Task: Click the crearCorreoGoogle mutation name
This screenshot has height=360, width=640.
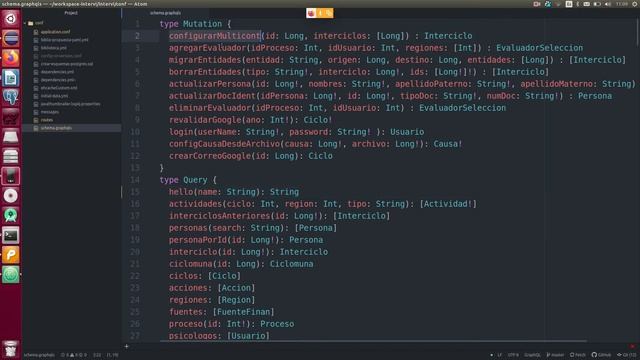Action: pos(210,156)
